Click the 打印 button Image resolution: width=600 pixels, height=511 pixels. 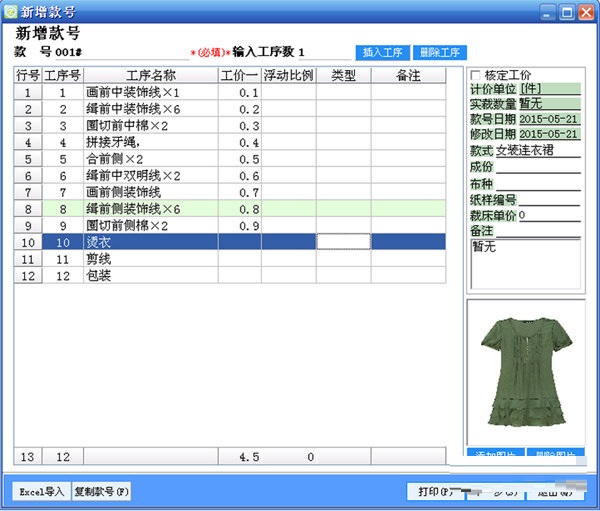tap(440, 491)
